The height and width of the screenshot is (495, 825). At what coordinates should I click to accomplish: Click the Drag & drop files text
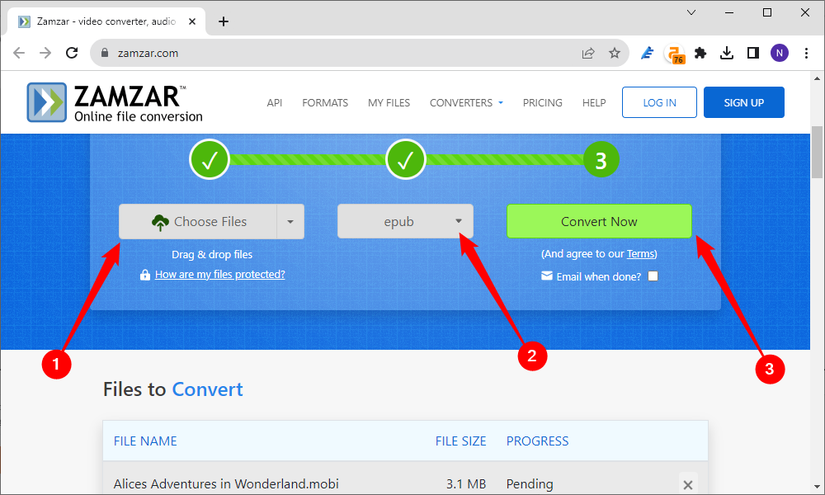pos(212,254)
